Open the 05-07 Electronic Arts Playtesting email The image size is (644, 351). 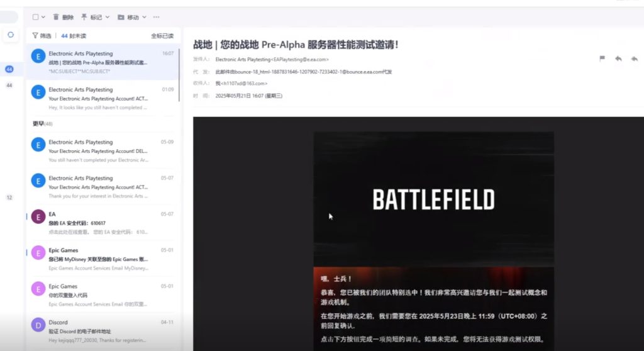[x=103, y=187]
